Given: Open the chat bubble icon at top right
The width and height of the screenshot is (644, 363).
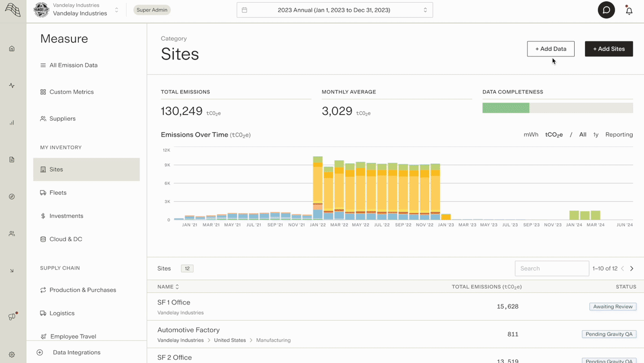Looking at the screenshot, I should (x=606, y=10).
